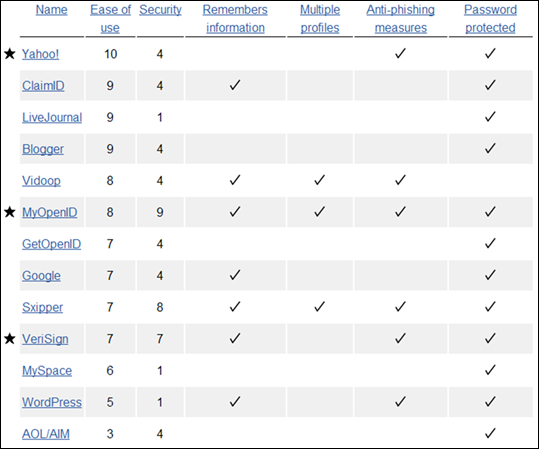This screenshot has height=449, width=539.
Task: Open the Google provider link
Action: pyautogui.click(x=41, y=275)
